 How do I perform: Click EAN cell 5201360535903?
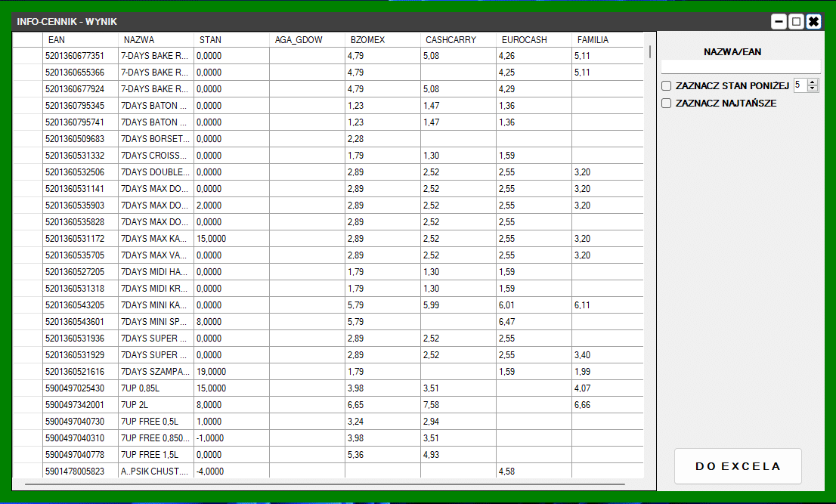coord(80,205)
